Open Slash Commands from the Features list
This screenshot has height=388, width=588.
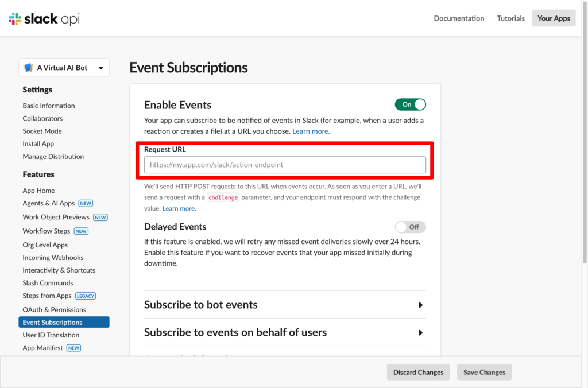(48, 283)
